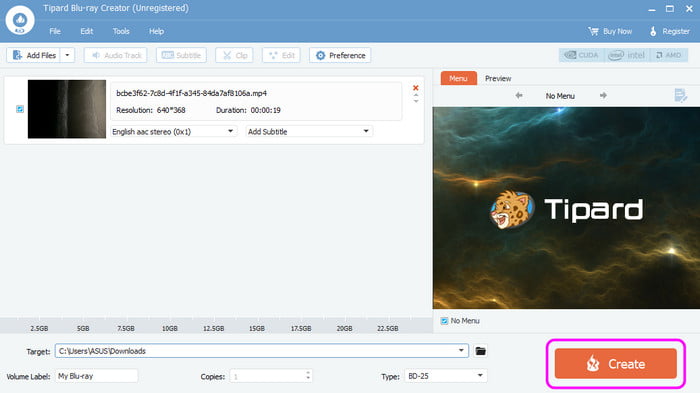Click the Volume Label text field

(x=96, y=376)
